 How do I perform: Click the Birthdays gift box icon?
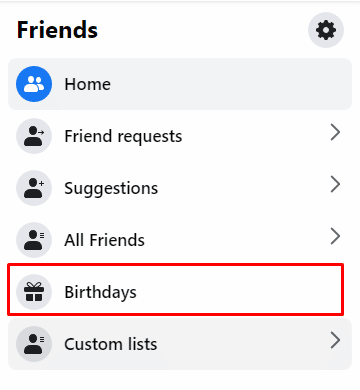[34, 292]
